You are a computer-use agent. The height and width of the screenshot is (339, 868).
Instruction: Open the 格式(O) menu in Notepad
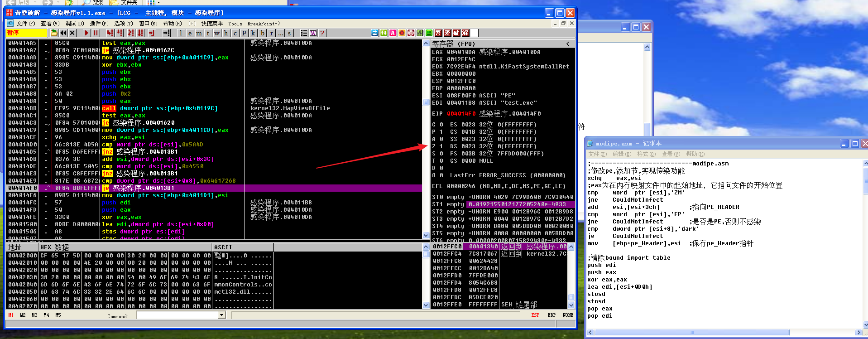point(646,154)
